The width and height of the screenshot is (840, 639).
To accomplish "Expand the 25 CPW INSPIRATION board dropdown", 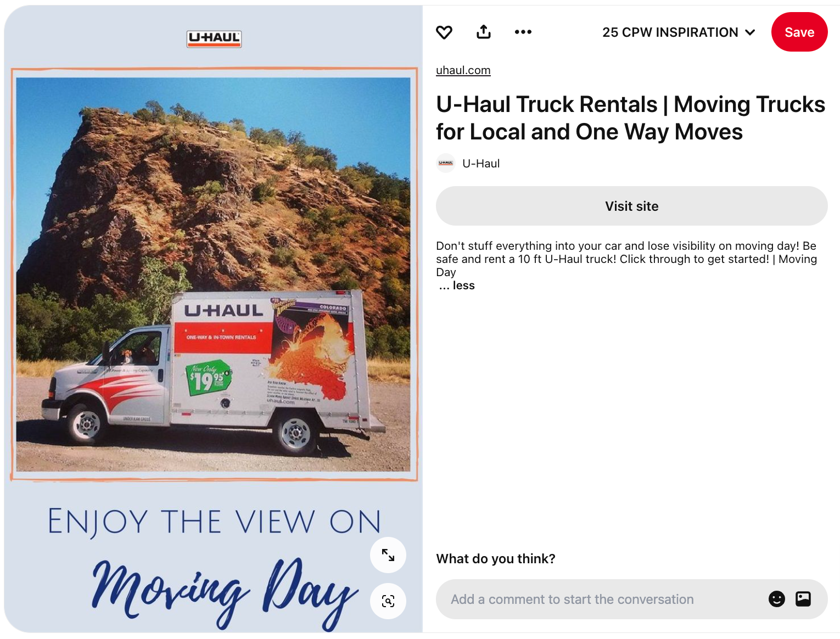I will tap(679, 32).
